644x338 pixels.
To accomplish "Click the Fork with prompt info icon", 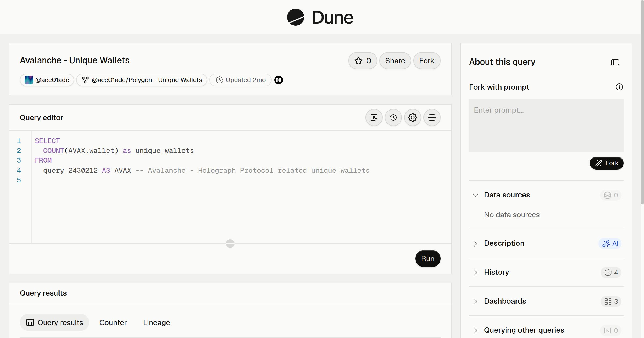I will tap(619, 87).
